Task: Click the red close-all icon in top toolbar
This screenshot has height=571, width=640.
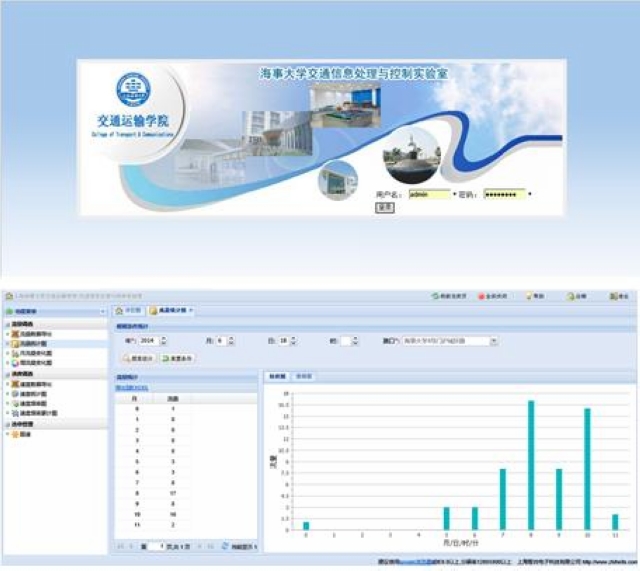Action: point(481,297)
